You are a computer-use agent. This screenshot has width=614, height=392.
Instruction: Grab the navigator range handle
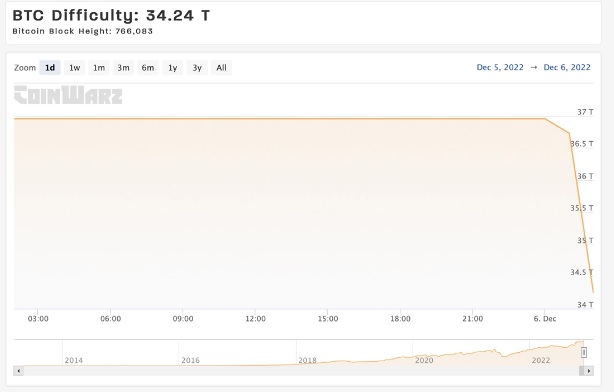point(583,352)
